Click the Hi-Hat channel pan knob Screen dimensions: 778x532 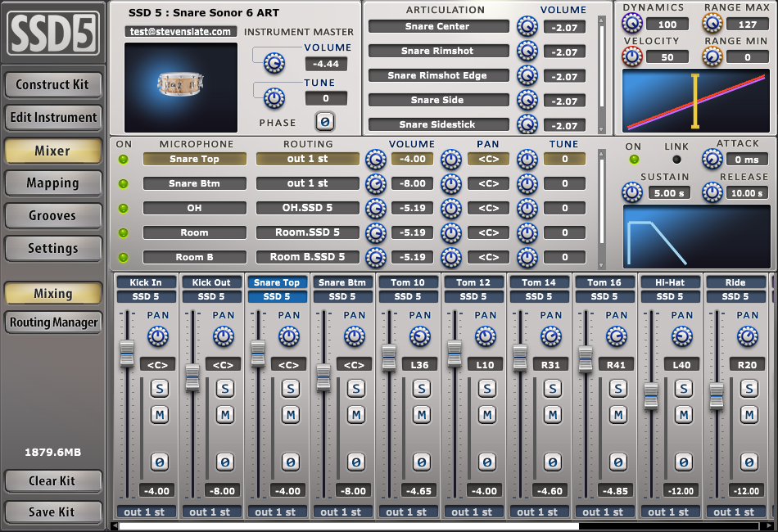coord(681,336)
